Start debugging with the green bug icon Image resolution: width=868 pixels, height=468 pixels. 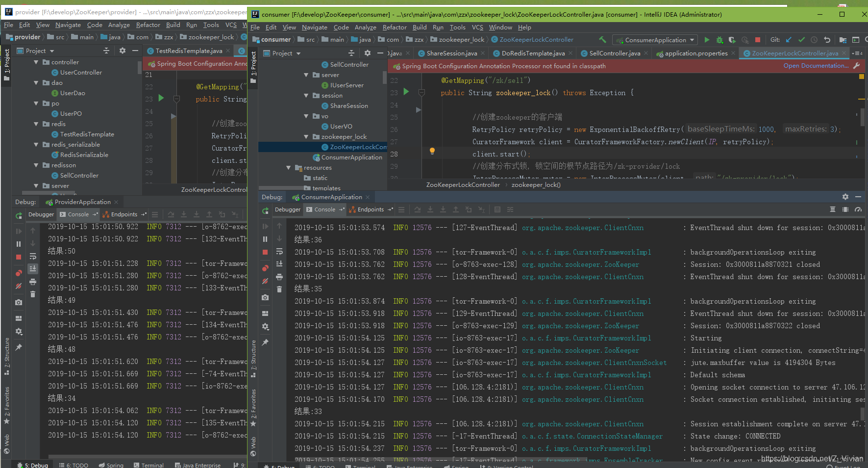coord(719,40)
